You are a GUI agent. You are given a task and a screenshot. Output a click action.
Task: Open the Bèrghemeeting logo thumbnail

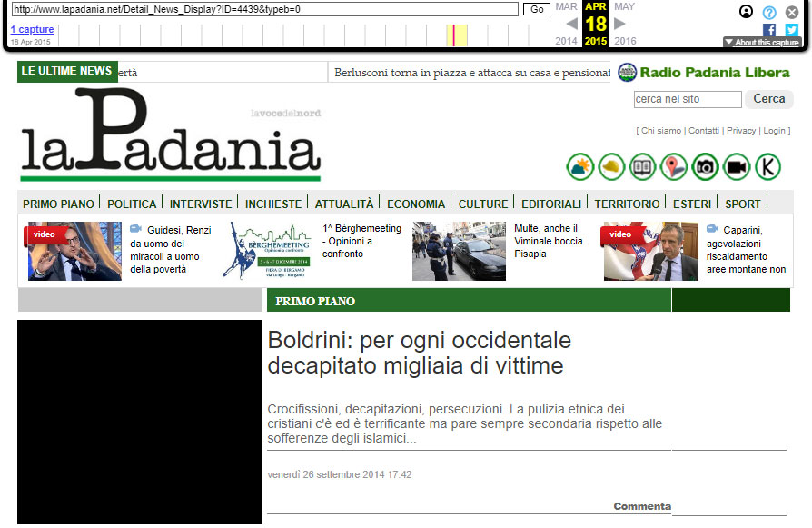(x=267, y=250)
